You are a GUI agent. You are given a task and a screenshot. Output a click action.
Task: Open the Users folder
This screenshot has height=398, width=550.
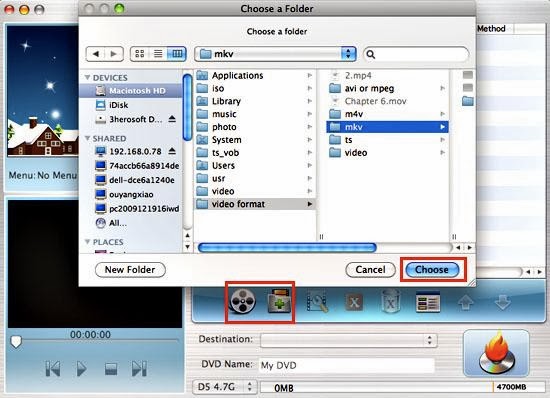pos(255,166)
